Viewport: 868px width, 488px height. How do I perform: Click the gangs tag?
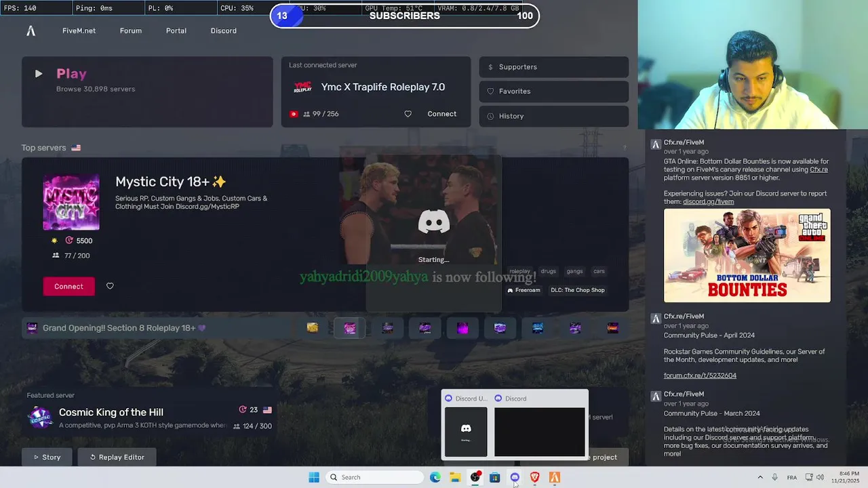tap(574, 271)
